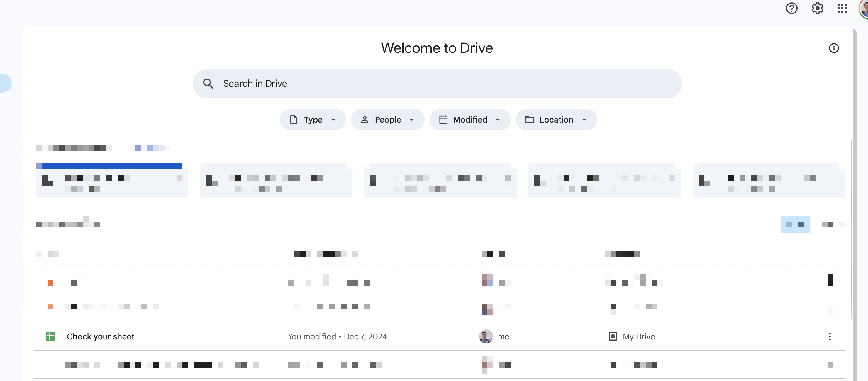This screenshot has width=868, height=381.
Task: Open the Location filter dropdown
Action: pos(556,120)
